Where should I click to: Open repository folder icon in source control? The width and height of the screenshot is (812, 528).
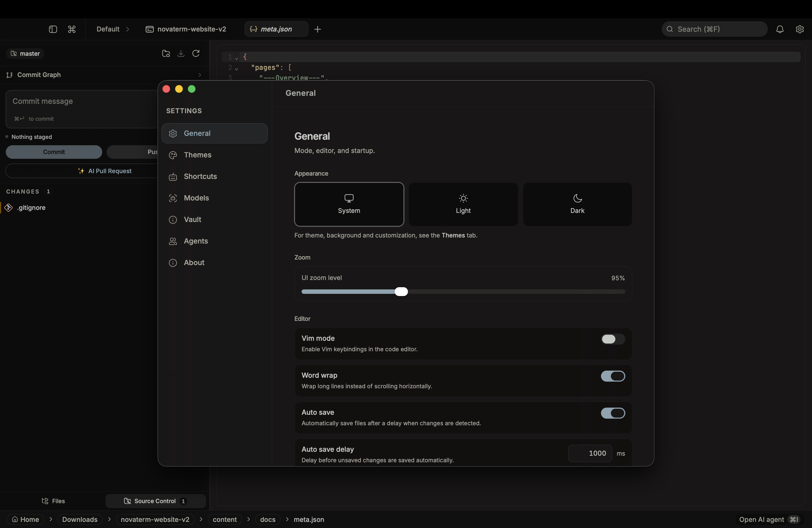(x=166, y=54)
